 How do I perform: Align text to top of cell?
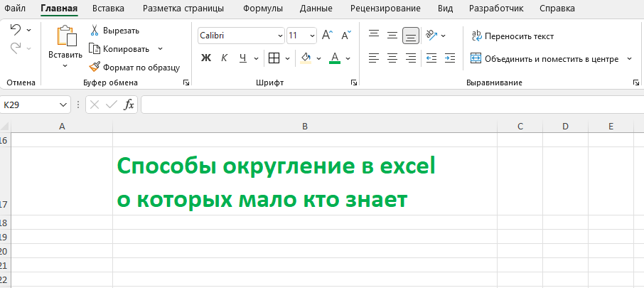[374, 36]
